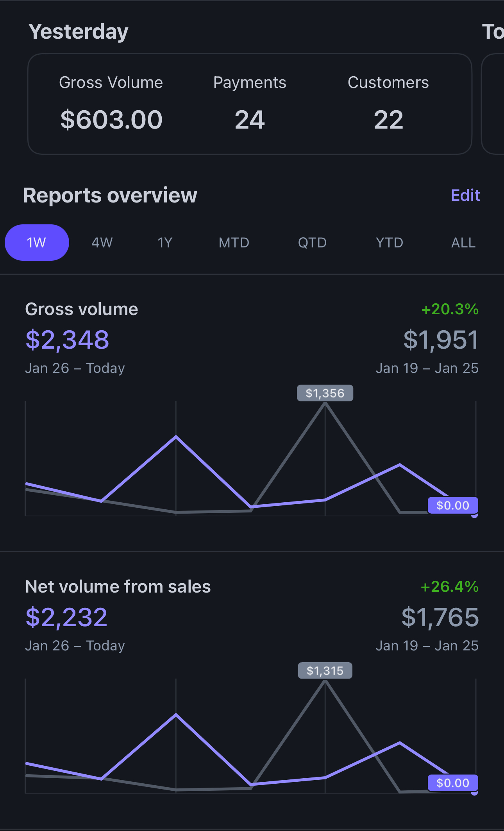Switch to the 1Y time range
This screenshot has width=504, height=831.
point(165,243)
